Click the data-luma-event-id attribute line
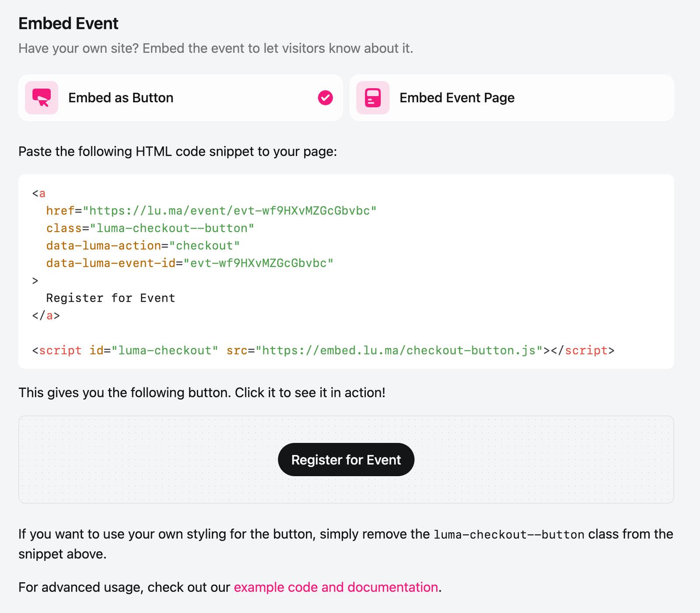Viewport: 700px width, 613px height. click(x=189, y=263)
